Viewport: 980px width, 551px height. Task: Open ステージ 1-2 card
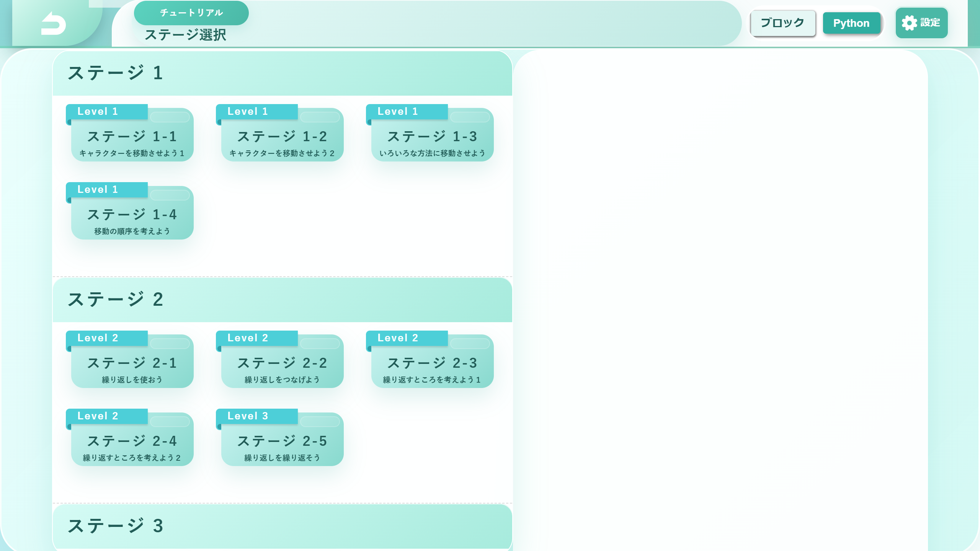click(282, 135)
